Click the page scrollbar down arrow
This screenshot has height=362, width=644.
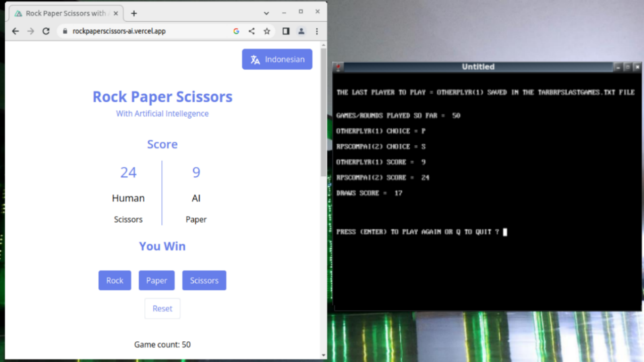click(x=323, y=355)
